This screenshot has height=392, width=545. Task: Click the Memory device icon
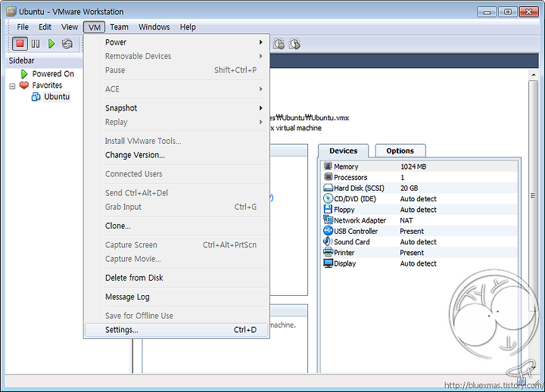pyautogui.click(x=328, y=166)
